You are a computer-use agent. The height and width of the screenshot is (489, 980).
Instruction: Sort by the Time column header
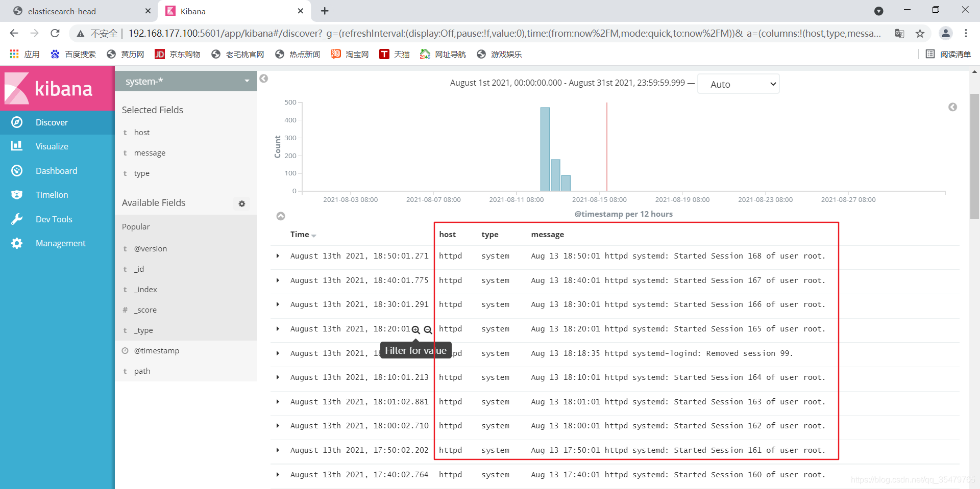(303, 235)
